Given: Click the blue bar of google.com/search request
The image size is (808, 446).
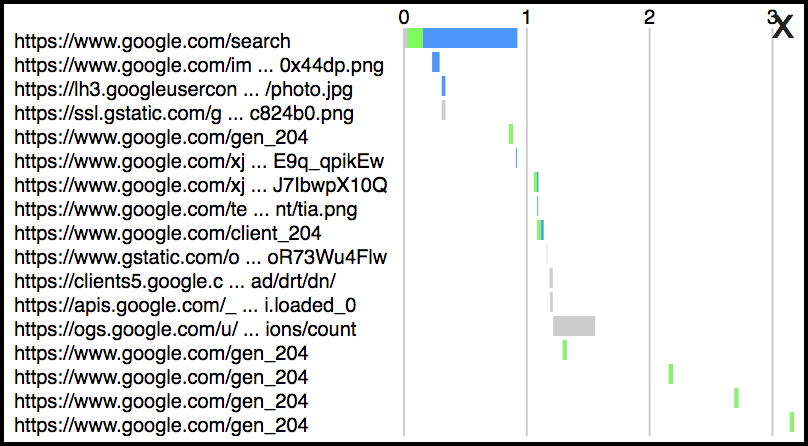Looking at the screenshot, I should [470, 38].
